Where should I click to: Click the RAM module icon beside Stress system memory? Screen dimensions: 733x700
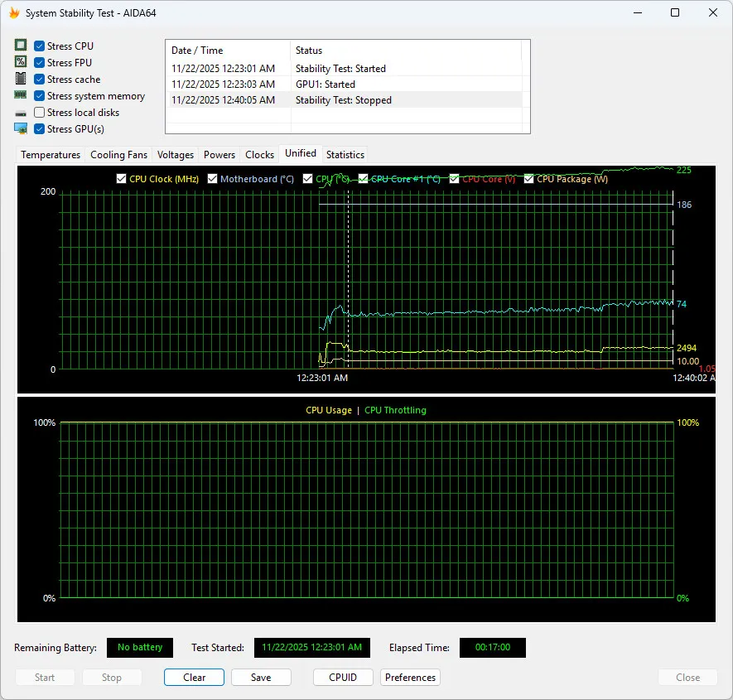pyautogui.click(x=21, y=95)
